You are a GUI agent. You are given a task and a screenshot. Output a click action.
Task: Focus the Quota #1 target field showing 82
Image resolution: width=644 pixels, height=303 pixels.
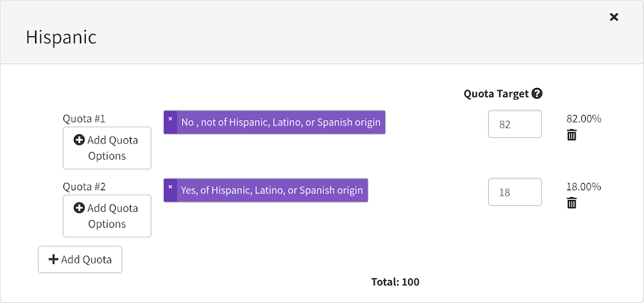pos(514,124)
